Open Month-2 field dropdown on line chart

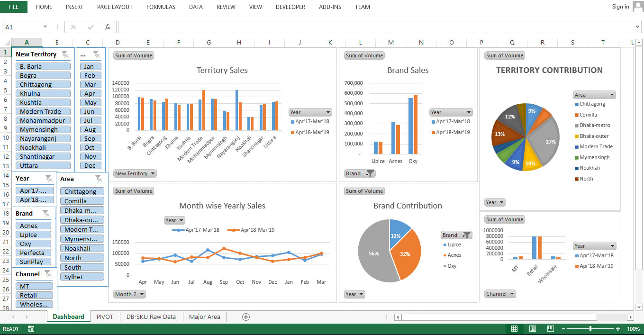click(x=129, y=294)
